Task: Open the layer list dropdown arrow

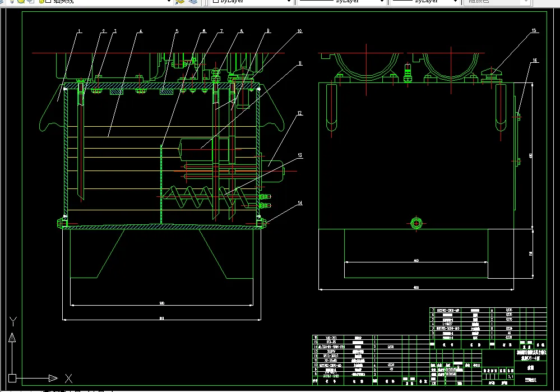Action: pyautogui.click(x=169, y=2)
